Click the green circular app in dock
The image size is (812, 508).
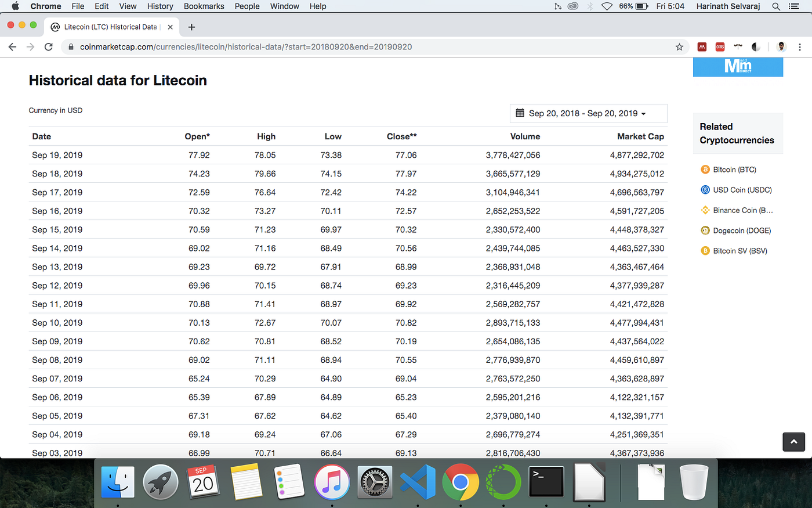click(503, 482)
